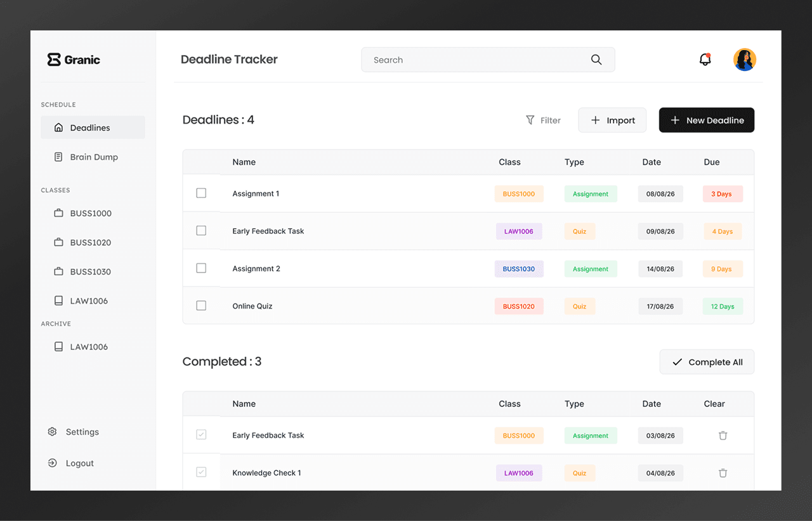The width and height of the screenshot is (812, 521).
Task: Click the 9 Days due badge
Action: tap(723, 269)
